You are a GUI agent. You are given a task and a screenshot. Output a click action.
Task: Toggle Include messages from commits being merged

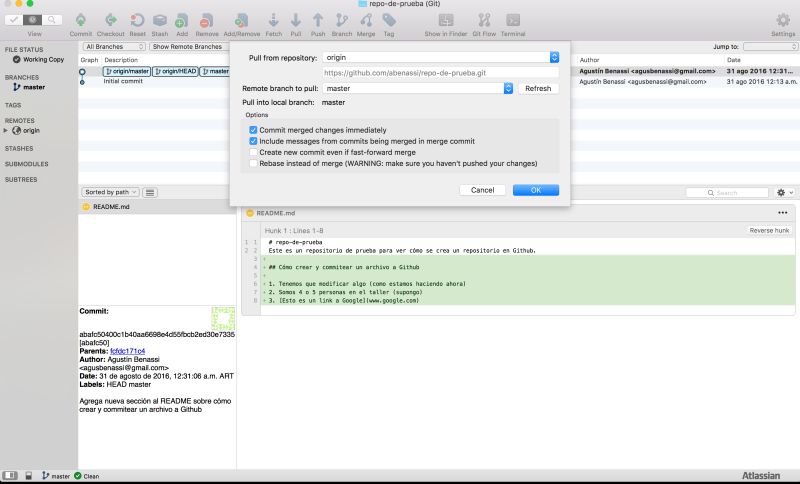(253, 141)
